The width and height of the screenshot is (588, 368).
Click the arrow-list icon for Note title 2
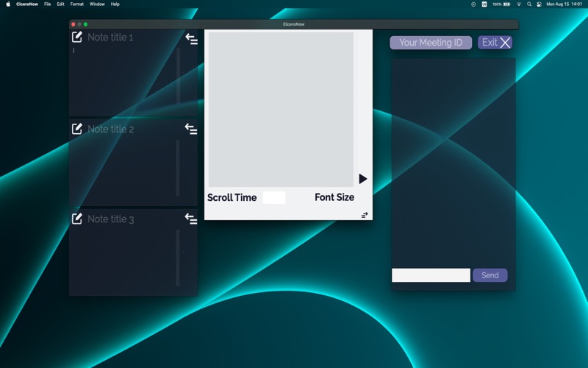191,130
